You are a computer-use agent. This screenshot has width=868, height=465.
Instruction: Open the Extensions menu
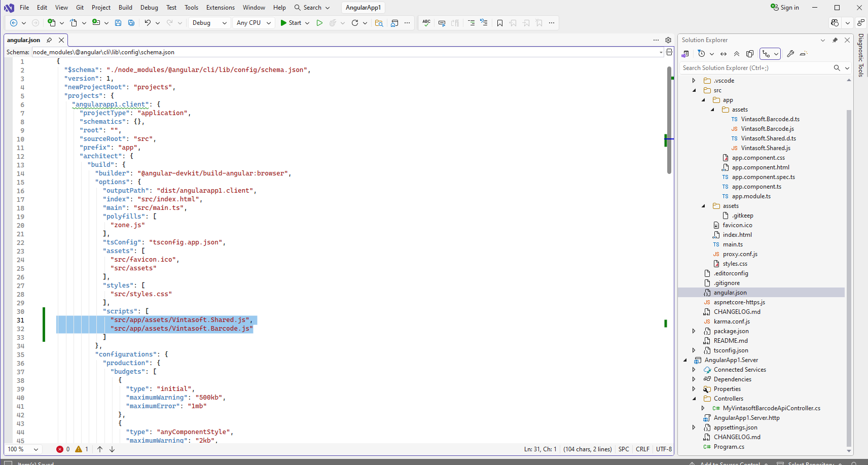pyautogui.click(x=220, y=8)
